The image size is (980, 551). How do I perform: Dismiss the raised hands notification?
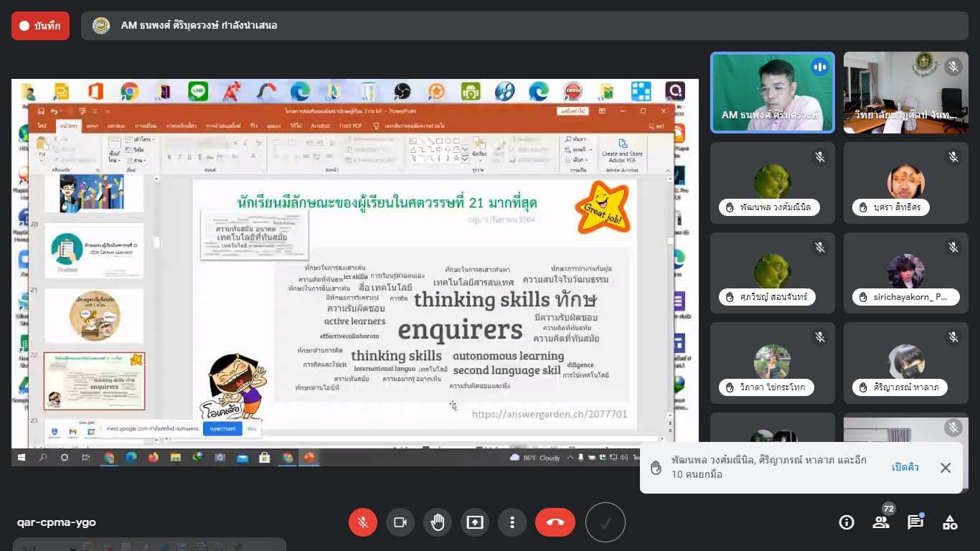pos(946,468)
